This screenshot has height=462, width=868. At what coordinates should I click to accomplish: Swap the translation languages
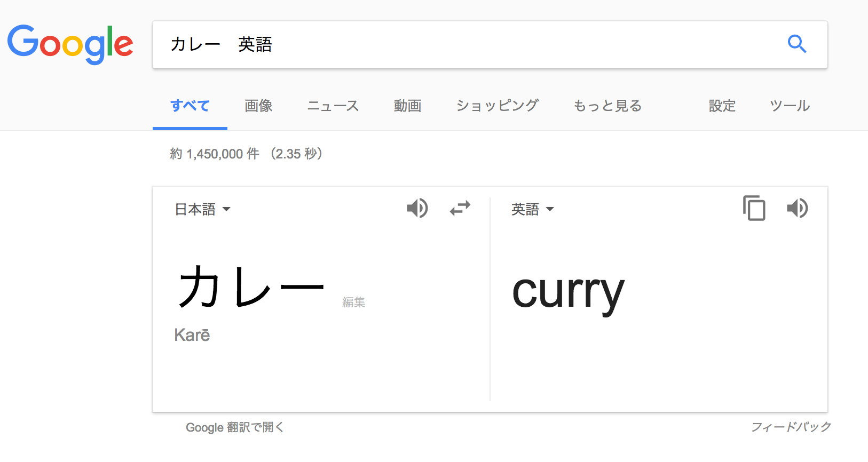[x=460, y=208]
